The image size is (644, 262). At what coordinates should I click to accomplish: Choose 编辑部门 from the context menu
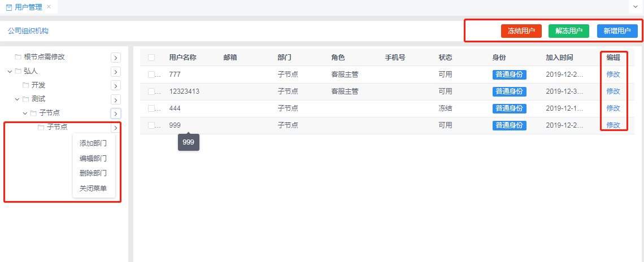[x=93, y=159]
